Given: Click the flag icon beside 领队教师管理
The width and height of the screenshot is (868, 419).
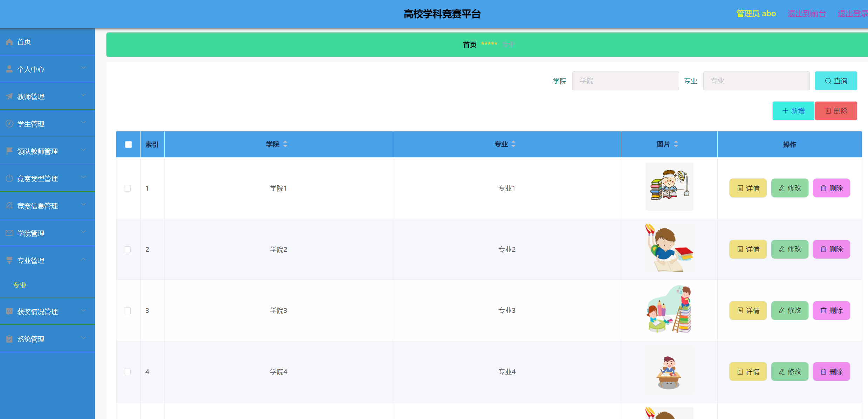Looking at the screenshot, I should tap(9, 151).
